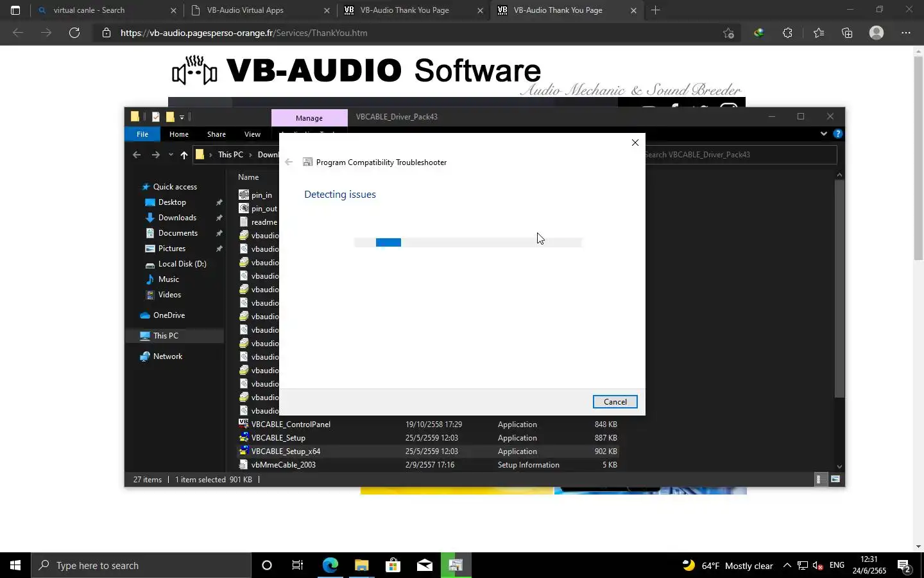Open Network in navigation pane
This screenshot has height=578, width=924.
(x=167, y=356)
